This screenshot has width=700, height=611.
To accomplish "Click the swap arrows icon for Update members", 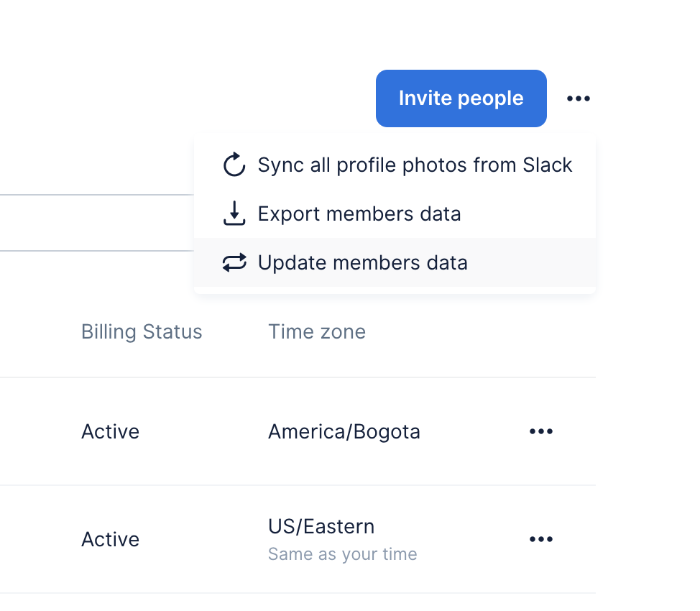I will pos(234,263).
